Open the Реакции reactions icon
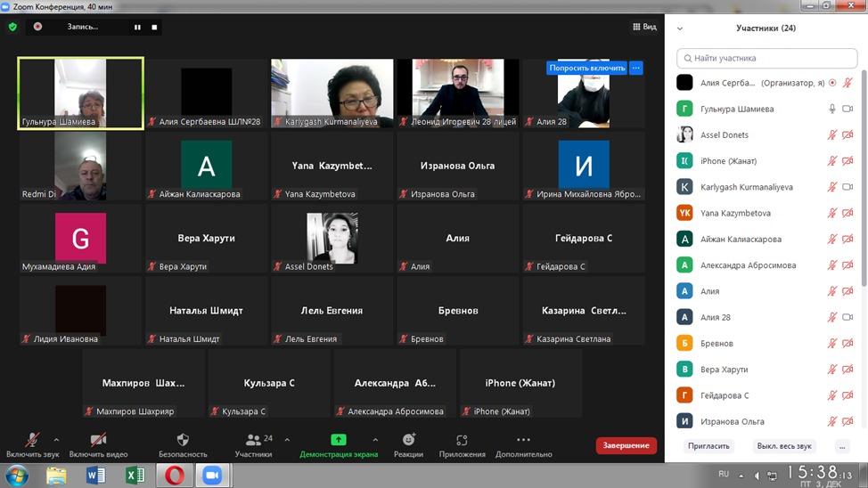Viewport: 868px width, 488px height. tap(408, 440)
